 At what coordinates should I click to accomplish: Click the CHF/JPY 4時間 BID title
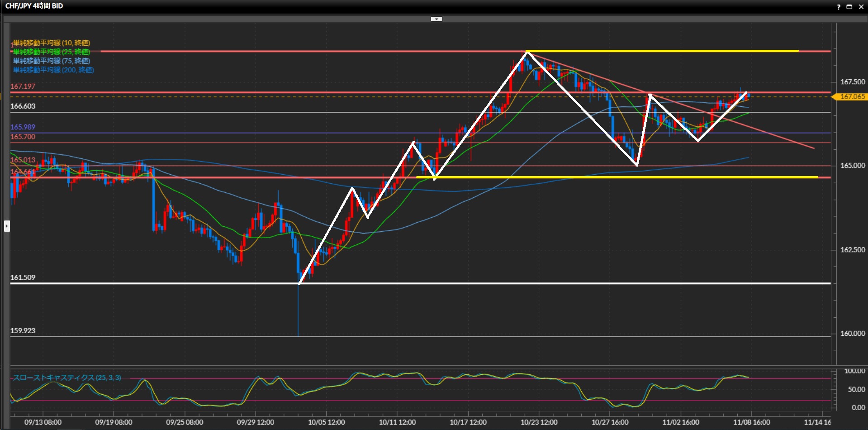click(x=34, y=6)
